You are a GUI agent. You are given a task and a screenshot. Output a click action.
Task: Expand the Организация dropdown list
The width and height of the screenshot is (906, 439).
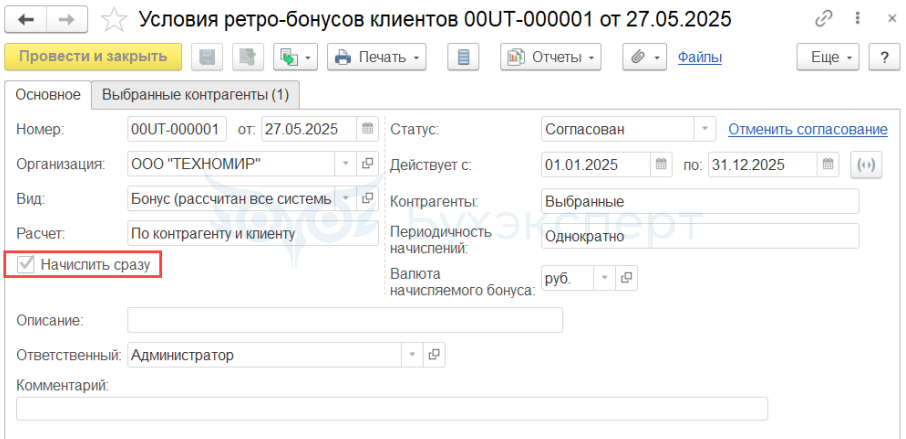pos(346,163)
